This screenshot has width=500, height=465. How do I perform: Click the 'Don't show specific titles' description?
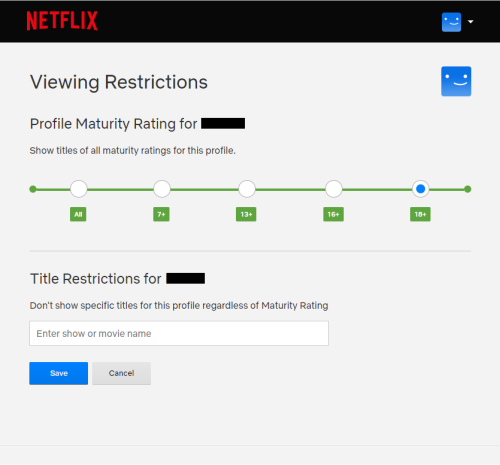point(179,306)
